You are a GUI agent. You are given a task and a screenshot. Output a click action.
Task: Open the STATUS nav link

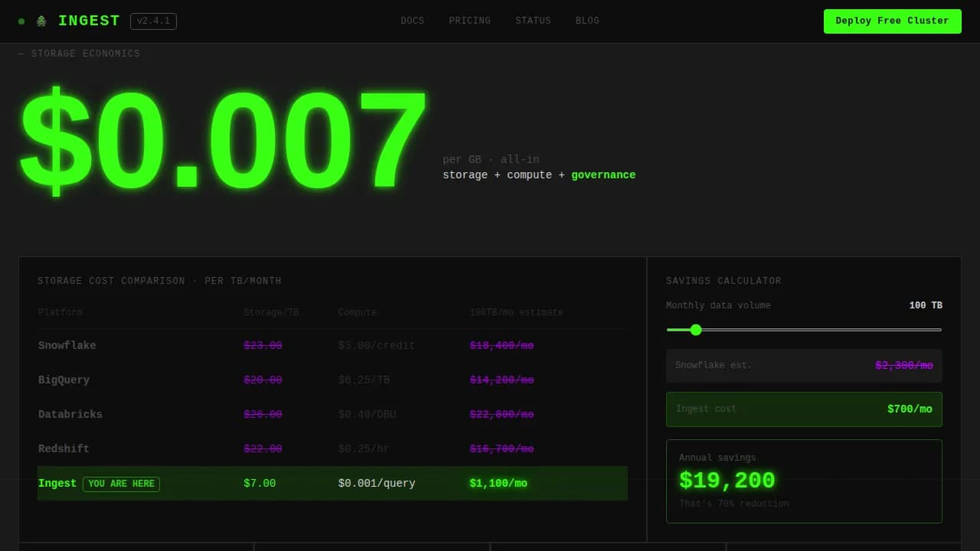point(534,21)
